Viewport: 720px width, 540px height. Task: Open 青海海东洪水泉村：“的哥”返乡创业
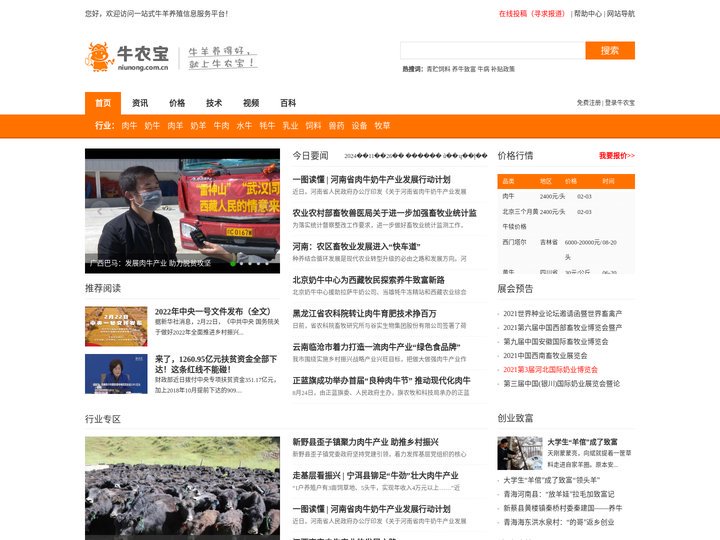[559, 522]
